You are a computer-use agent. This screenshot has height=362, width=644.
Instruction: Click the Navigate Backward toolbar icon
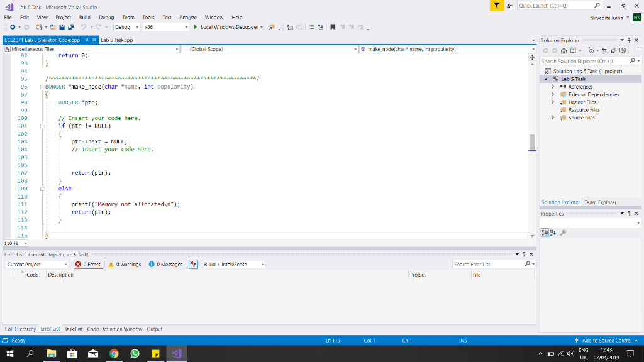click(13, 27)
